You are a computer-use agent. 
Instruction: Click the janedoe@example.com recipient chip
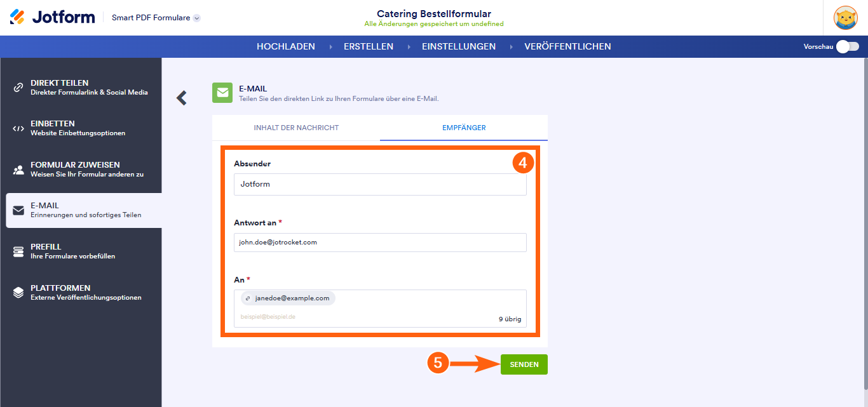click(x=288, y=298)
